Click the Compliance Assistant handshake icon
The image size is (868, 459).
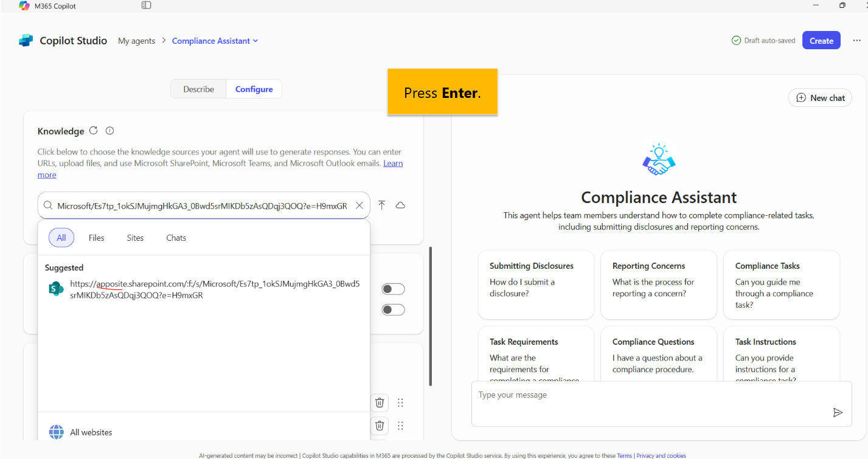click(x=659, y=159)
